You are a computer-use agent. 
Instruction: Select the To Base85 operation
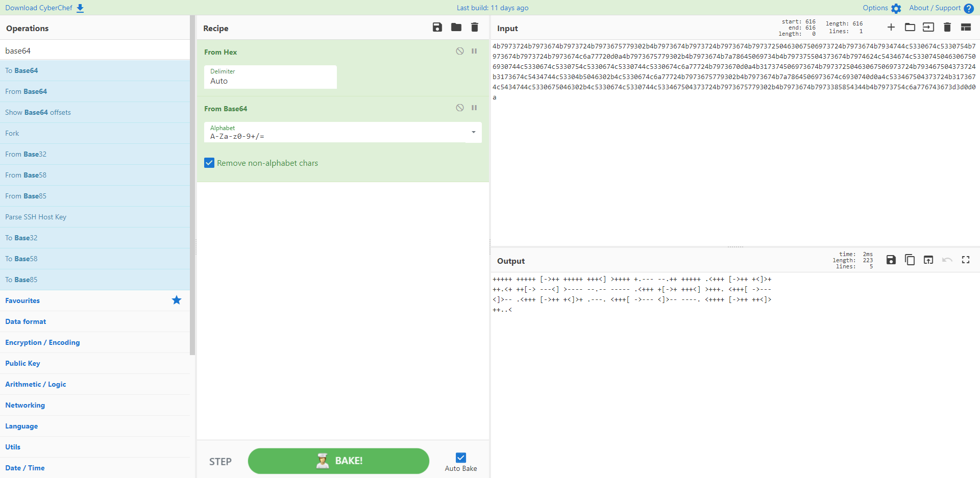95,280
